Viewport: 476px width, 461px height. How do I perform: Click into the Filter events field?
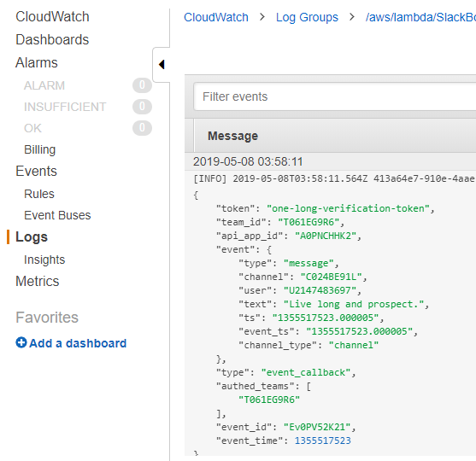(x=335, y=96)
